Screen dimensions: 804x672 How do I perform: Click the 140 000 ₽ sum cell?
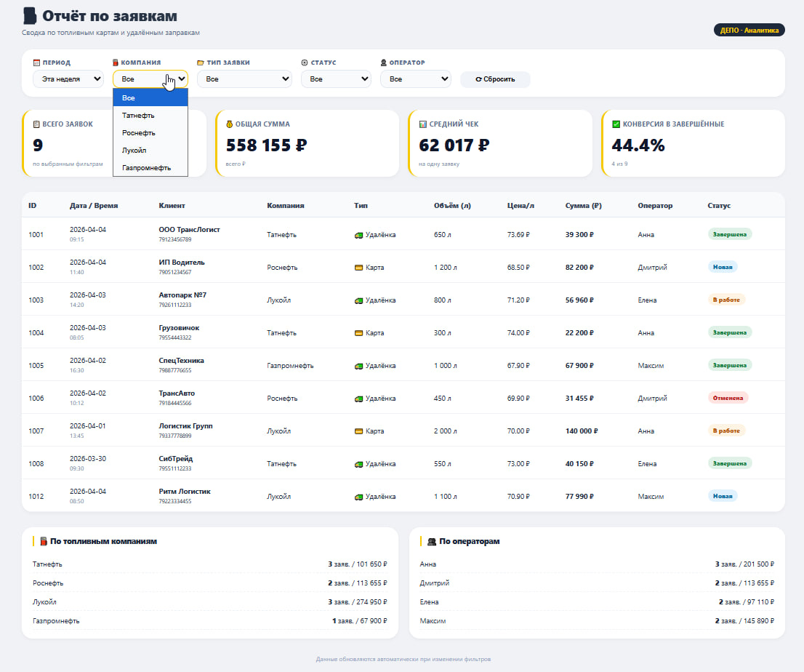point(582,431)
